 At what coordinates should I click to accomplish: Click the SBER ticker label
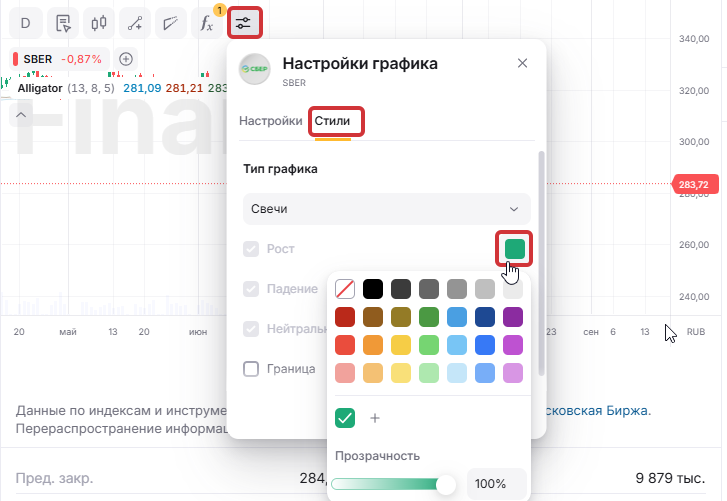pos(38,59)
